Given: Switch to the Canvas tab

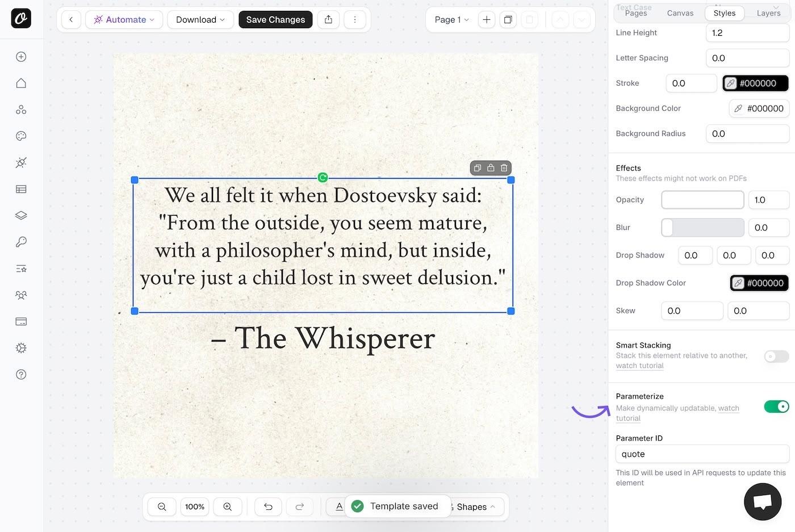Looking at the screenshot, I should click(680, 13).
